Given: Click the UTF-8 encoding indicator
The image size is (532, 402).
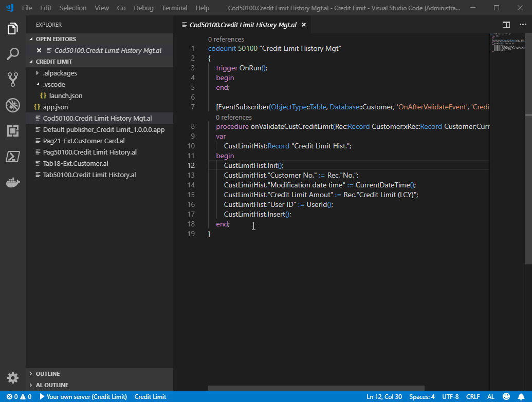Looking at the screenshot, I should 450,397.
